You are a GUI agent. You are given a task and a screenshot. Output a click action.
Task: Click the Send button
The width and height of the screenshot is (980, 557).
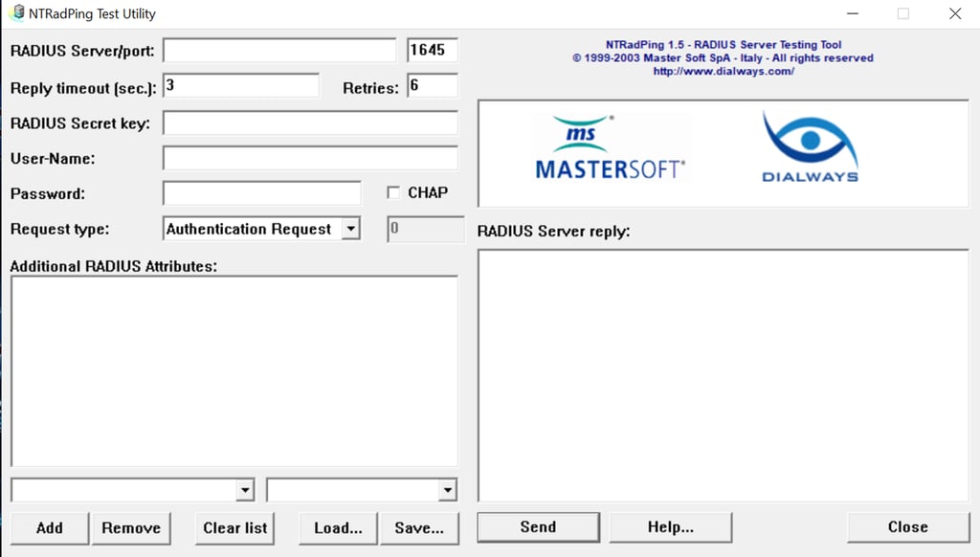pos(538,526)
